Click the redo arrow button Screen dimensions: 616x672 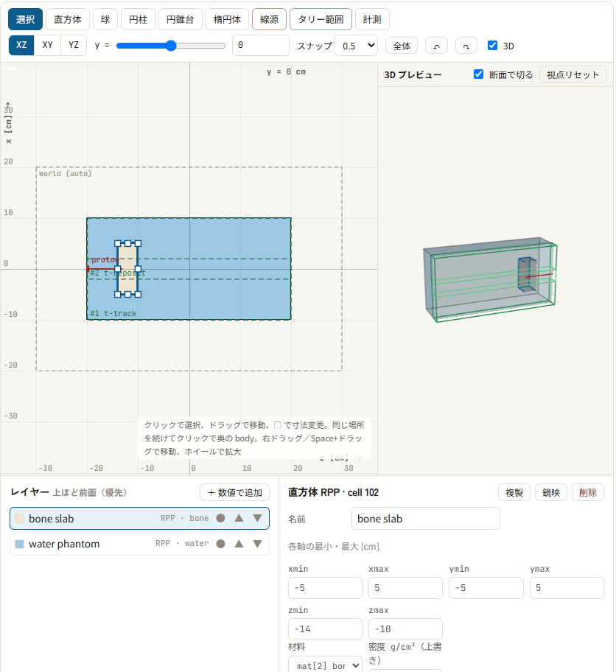pyautogui.click(x=466, y=46)
